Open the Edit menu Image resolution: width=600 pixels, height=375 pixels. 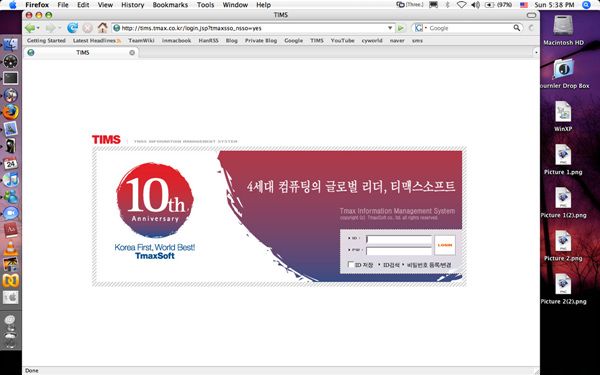83,5
